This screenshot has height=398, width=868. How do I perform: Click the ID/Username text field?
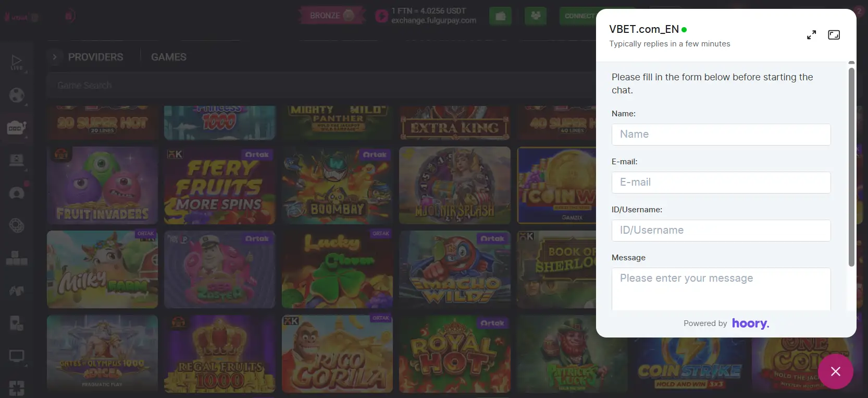(x=721, y=231)
